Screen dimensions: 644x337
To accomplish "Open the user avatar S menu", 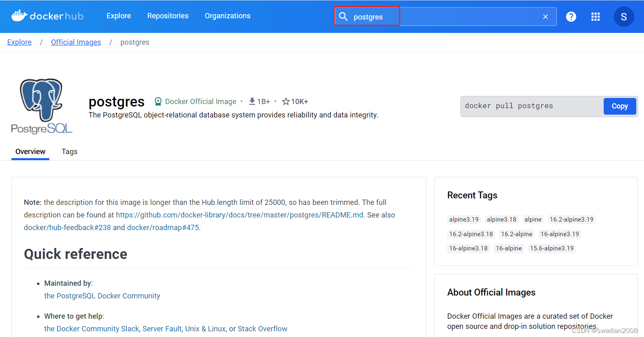I will tap(623, 17).
